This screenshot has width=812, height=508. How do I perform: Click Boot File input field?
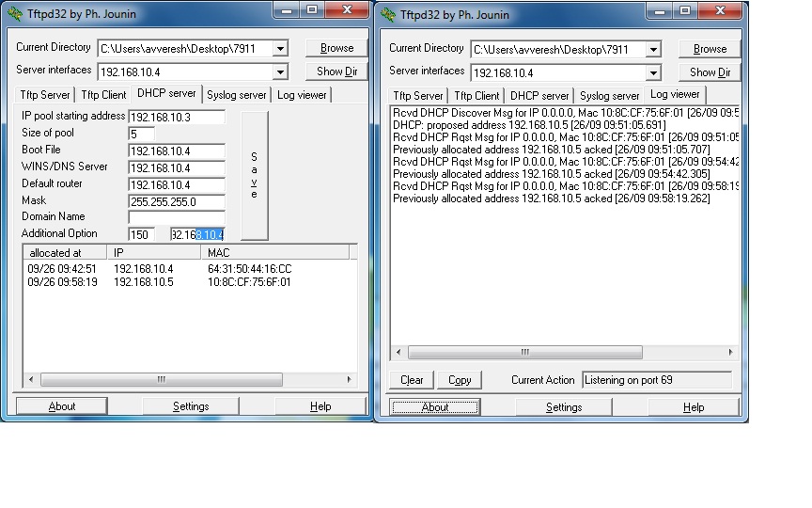177,151
